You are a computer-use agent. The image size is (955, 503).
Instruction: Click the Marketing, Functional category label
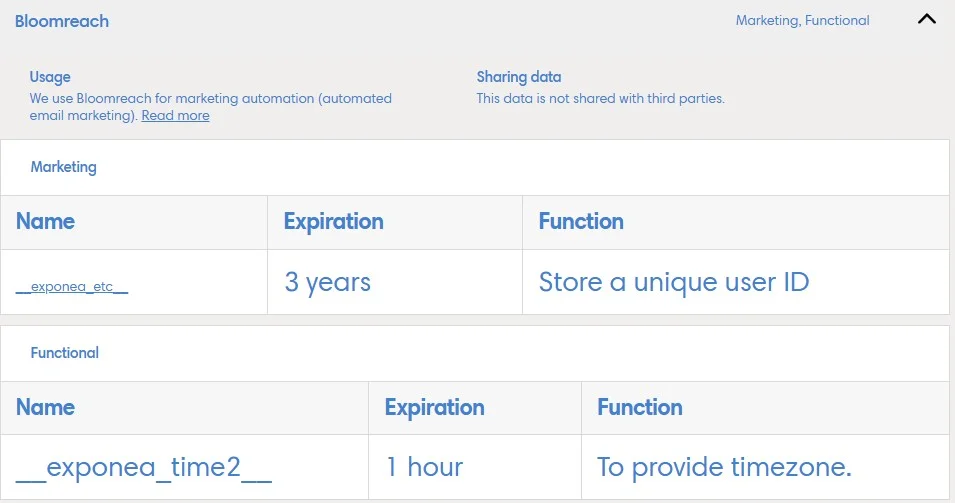tap(802, 21)
